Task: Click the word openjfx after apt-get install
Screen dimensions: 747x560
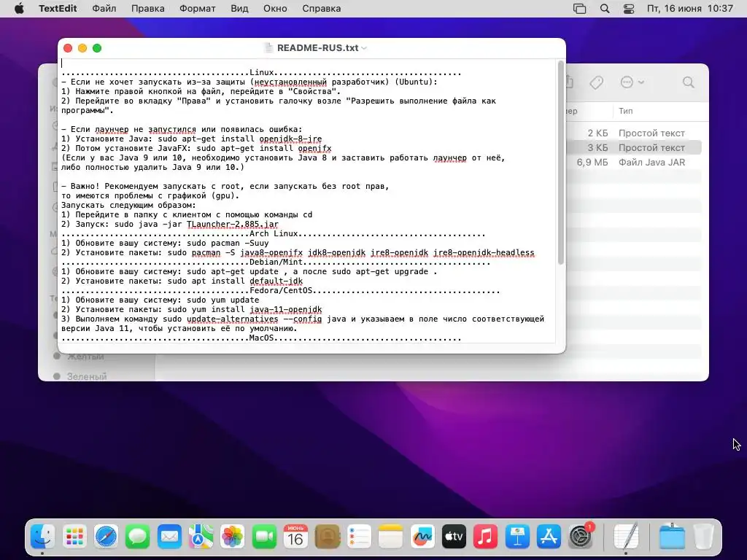Action: point(314,148)
